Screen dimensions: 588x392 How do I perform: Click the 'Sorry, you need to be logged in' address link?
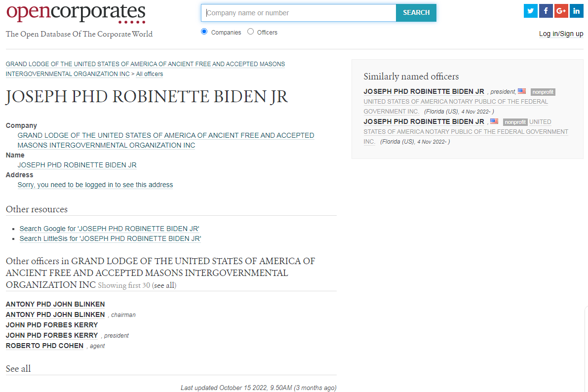tap(95, 185)
